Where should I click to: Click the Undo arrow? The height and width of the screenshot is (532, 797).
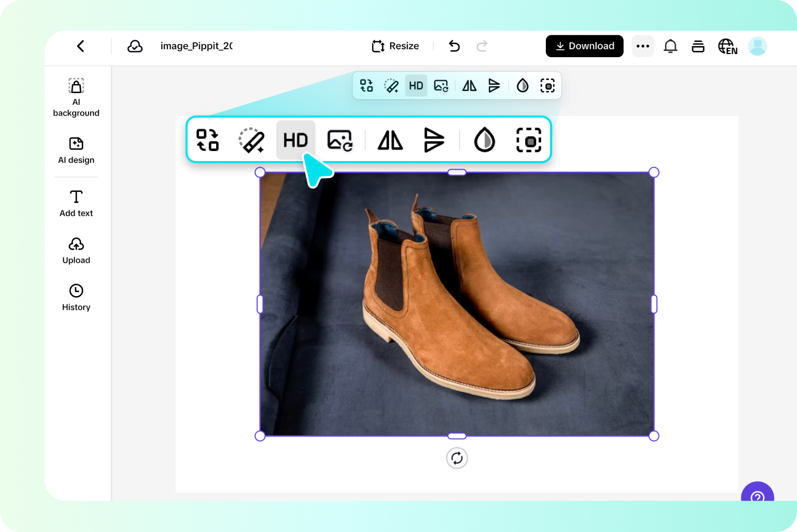pyautogui.click(x=454, y=46)
